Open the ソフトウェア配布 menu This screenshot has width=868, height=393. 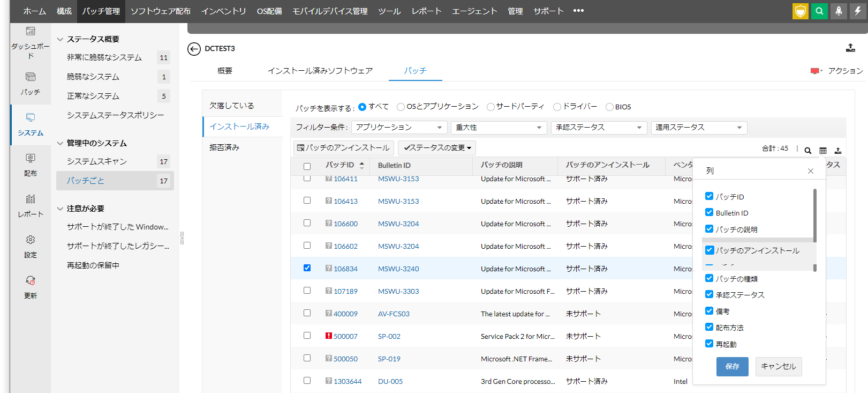coord(160,11)
